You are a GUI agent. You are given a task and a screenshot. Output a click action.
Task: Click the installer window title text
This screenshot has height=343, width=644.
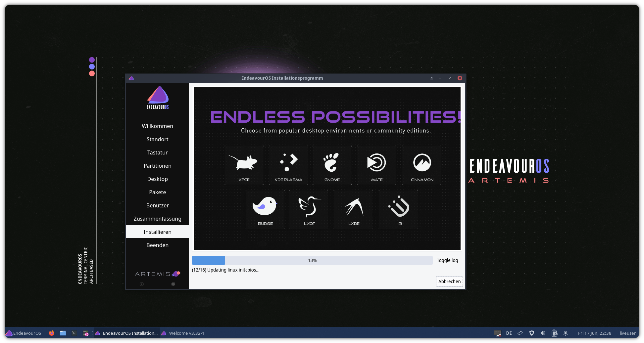click(282, 78)
